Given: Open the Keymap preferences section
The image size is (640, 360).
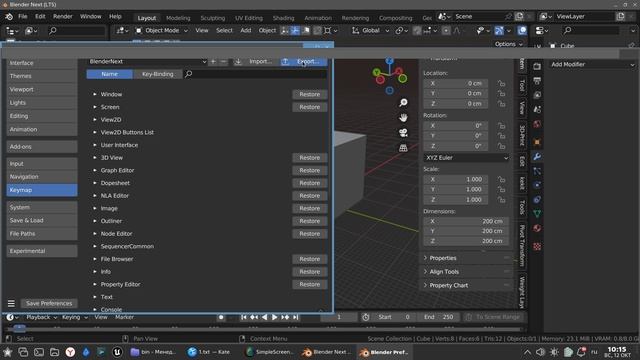Looking at the screenshot, I should tap(42, 190).
